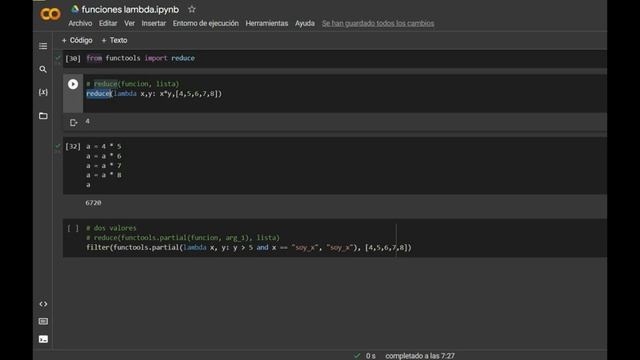
Task: Click the empty [ ] run bracket of filter cell
Action: pos(73,228)
